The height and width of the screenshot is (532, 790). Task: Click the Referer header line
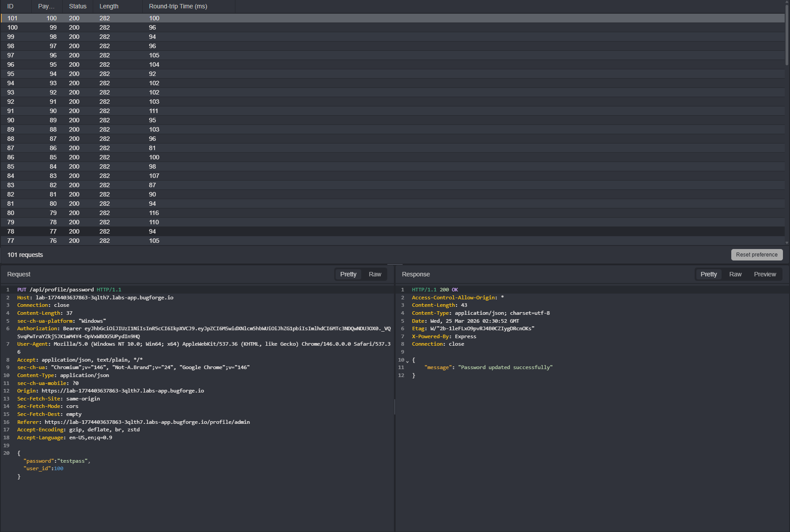click(133, 422)
